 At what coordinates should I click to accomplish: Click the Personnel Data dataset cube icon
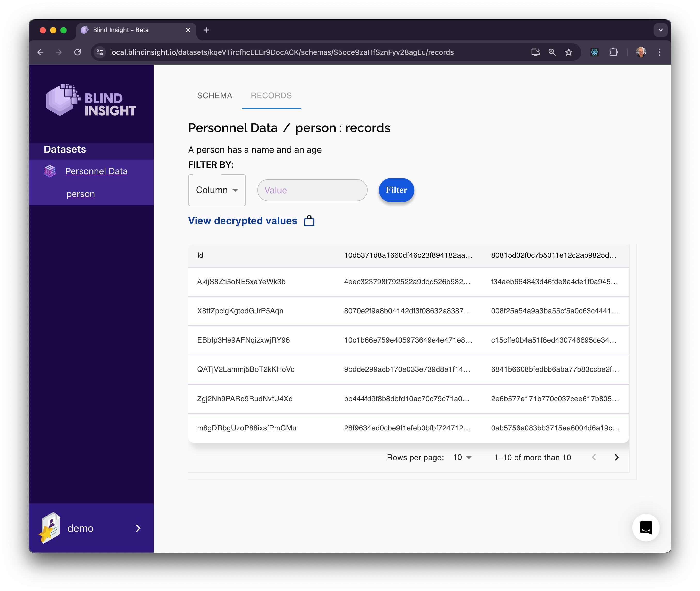50,171
